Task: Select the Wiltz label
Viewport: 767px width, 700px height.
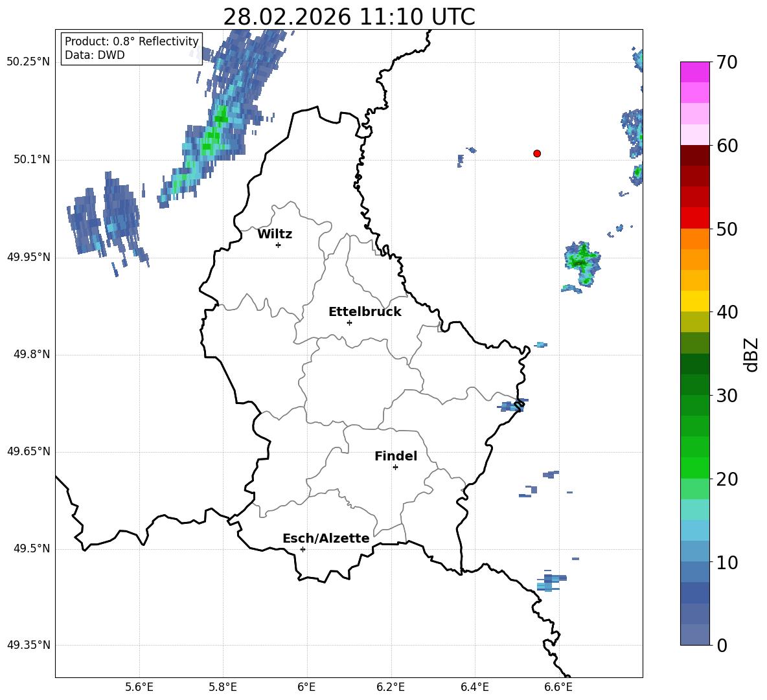Action: [275, 234]
